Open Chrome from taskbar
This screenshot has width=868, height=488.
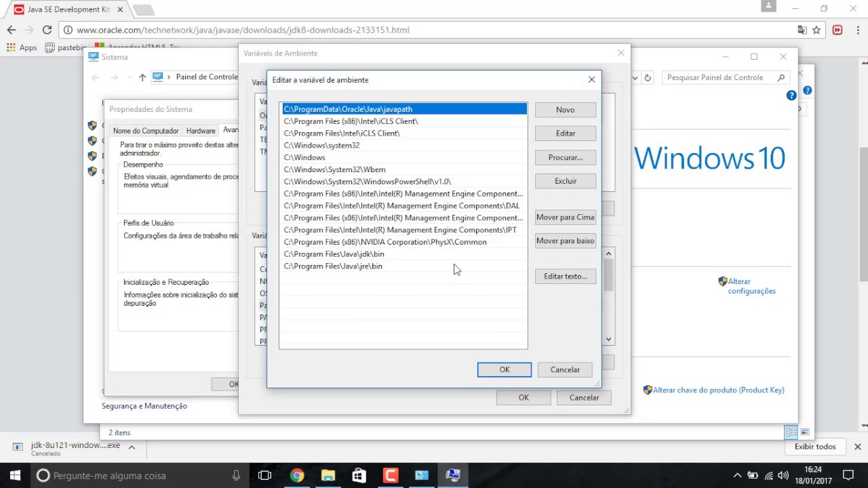pos(296,475)
